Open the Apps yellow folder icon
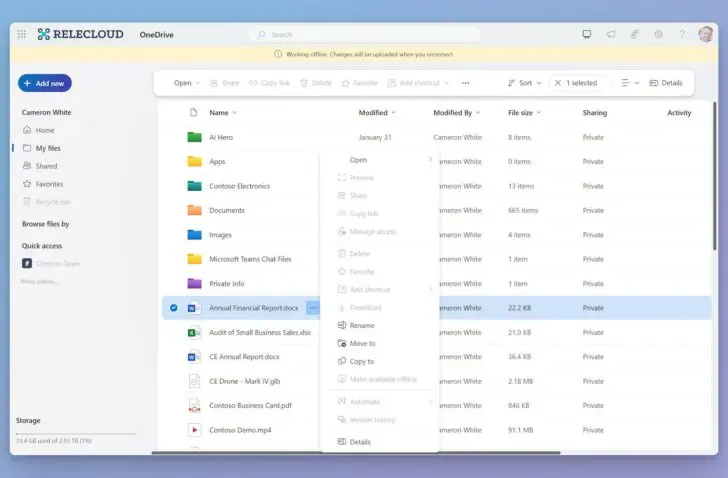The height and width of the screenshot is (478, 728). tap(194, 161)
